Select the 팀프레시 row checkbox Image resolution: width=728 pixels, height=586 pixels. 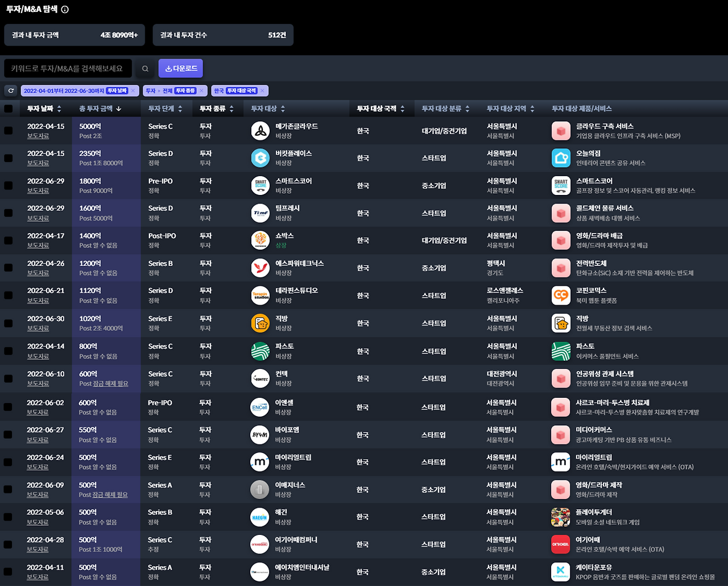point(9,213)
